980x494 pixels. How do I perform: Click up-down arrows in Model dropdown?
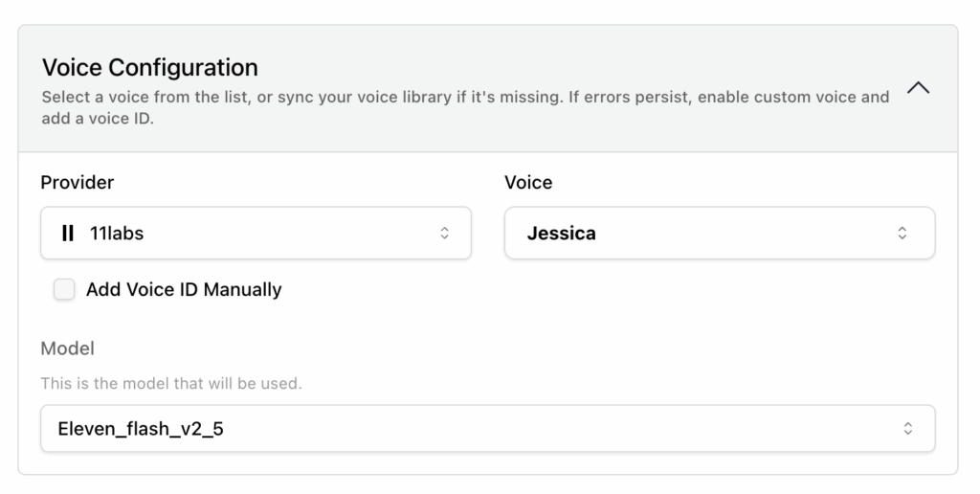tap(908, 429)
